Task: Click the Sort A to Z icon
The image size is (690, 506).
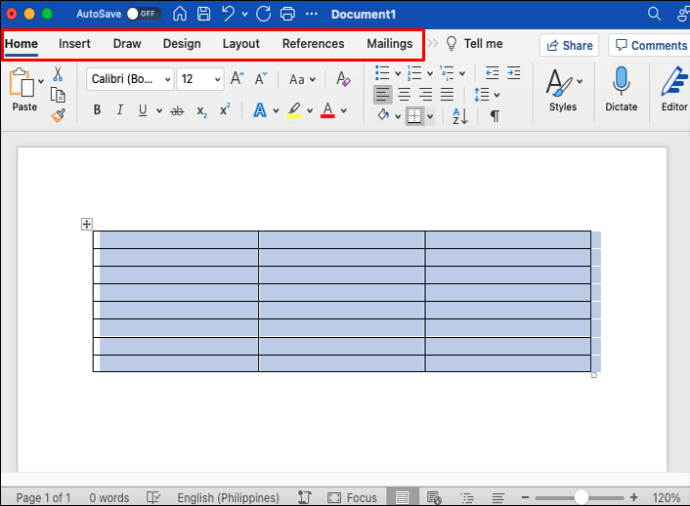Action: pos(460,116)
